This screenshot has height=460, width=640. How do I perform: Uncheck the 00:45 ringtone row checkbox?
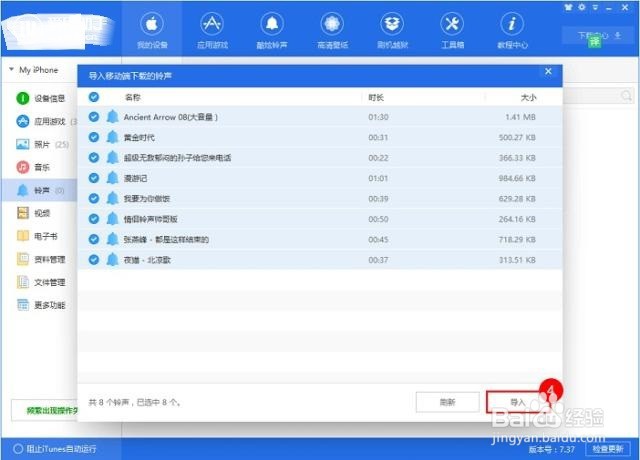coord(94,239)
